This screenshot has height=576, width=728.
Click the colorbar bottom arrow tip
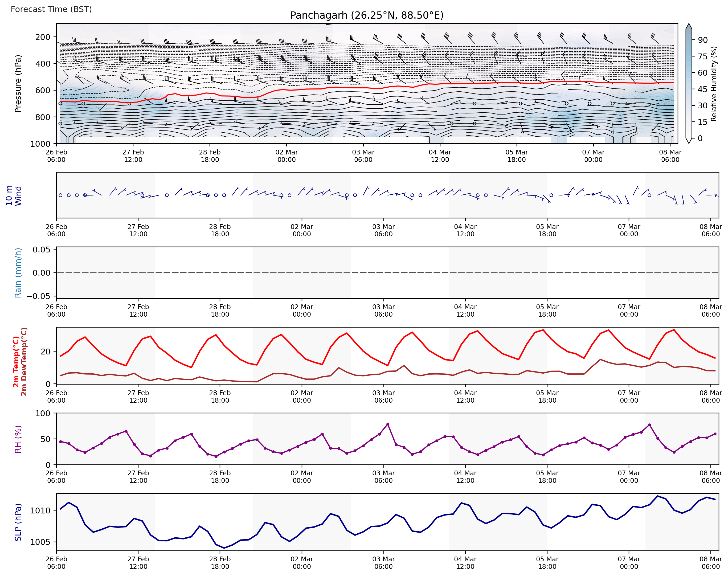click(689, 143)
